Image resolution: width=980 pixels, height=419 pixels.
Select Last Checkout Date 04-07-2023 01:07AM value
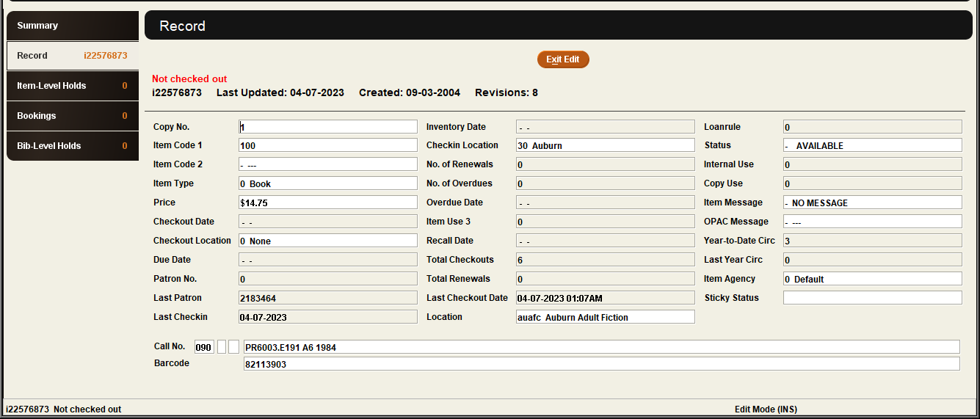point(605,298)
